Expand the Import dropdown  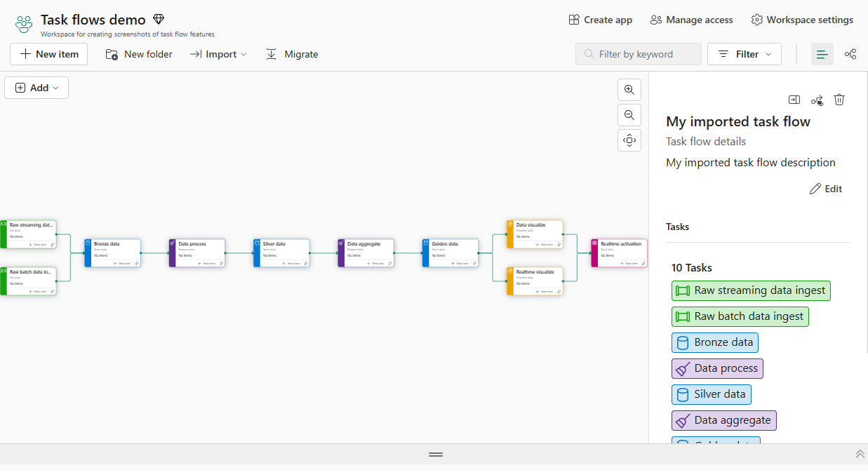(218, 54)
